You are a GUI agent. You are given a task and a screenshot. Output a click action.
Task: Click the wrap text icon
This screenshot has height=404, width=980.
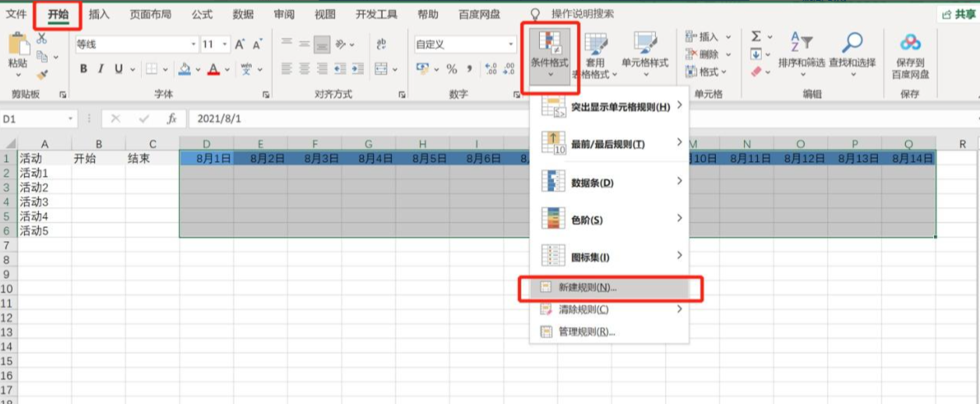click(381, 44)
